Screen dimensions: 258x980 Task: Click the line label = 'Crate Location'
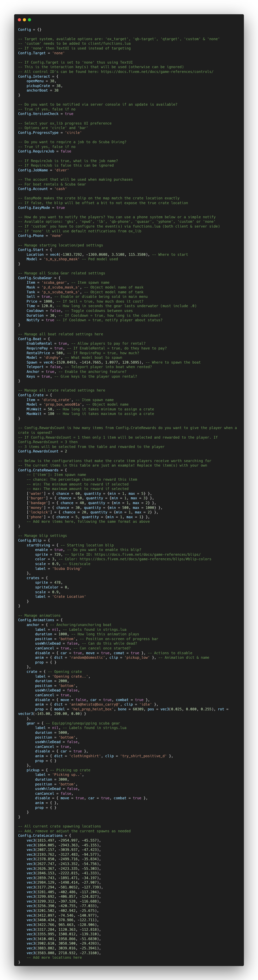point(60,597)
